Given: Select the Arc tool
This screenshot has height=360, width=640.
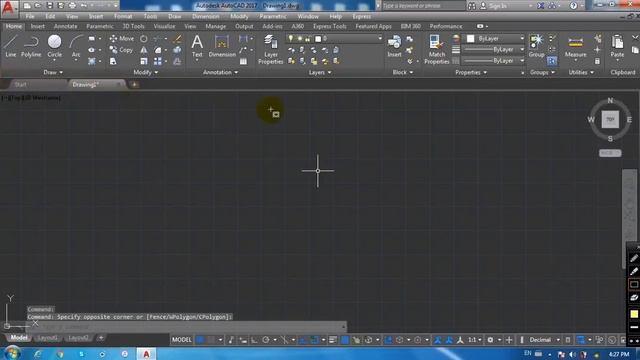Looking at the screenshot, I should point(76,46).
